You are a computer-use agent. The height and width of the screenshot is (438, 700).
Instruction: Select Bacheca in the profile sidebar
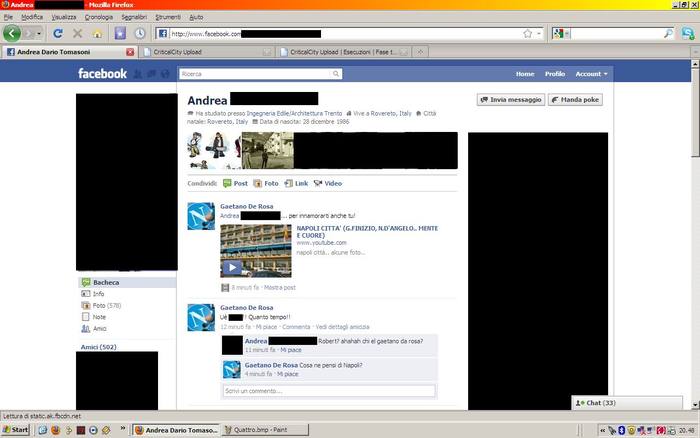pos(127,283)
